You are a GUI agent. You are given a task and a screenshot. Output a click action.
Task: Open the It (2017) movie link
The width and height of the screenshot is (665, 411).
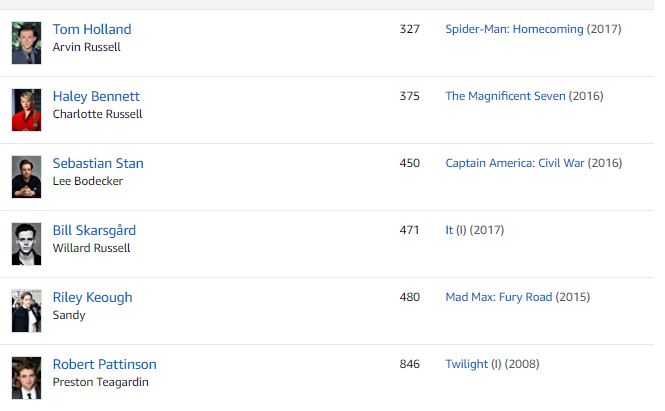tap(449, 230)
